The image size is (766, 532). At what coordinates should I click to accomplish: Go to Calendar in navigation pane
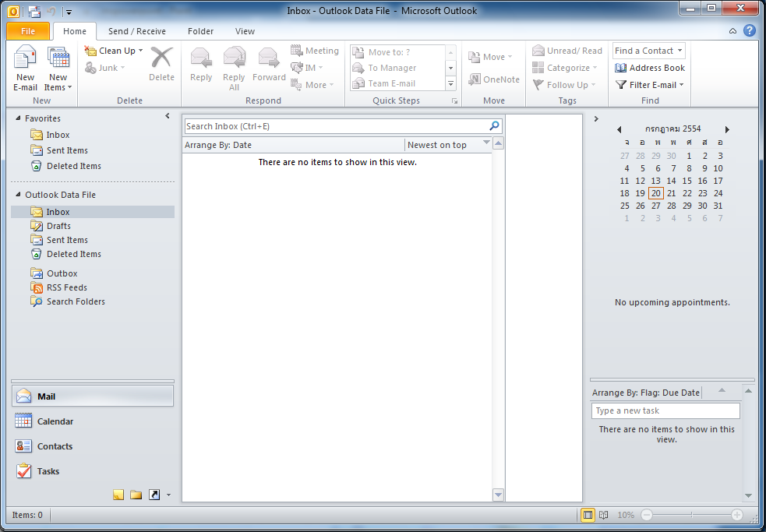point(55,421)
